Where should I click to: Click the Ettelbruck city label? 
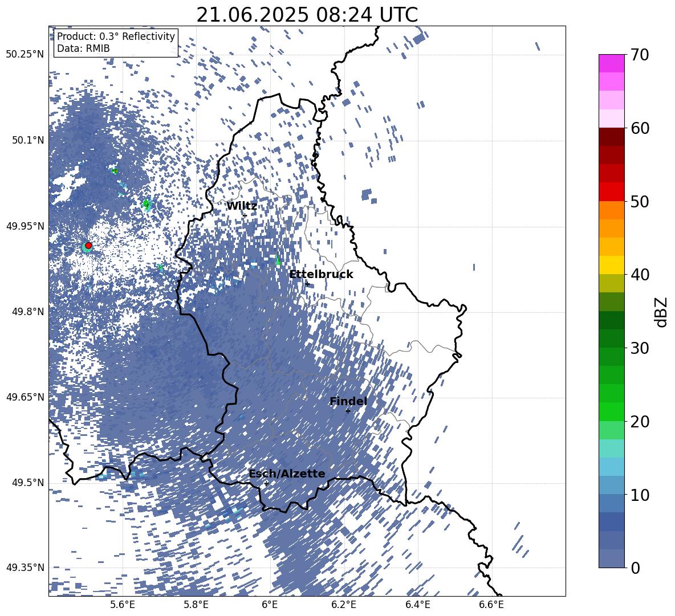[321, 275]
